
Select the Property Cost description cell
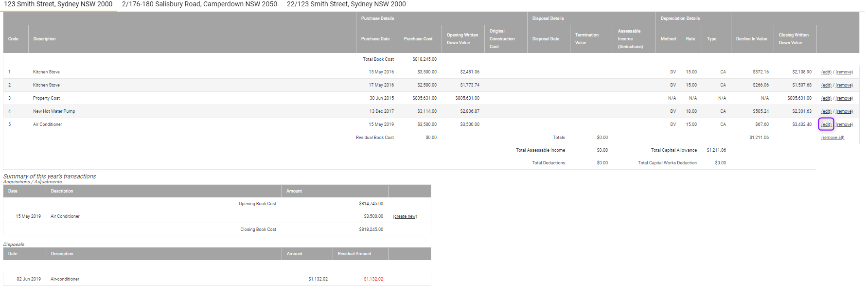[46, 98]
